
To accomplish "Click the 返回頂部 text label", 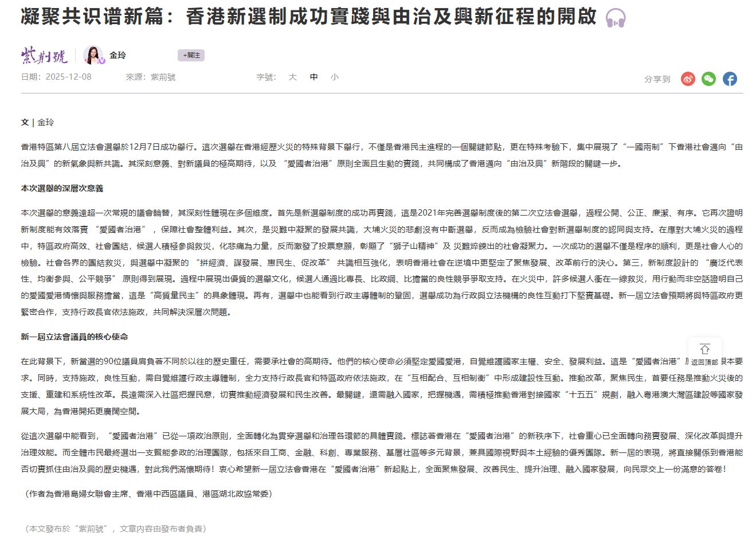I will pos(704,362).
